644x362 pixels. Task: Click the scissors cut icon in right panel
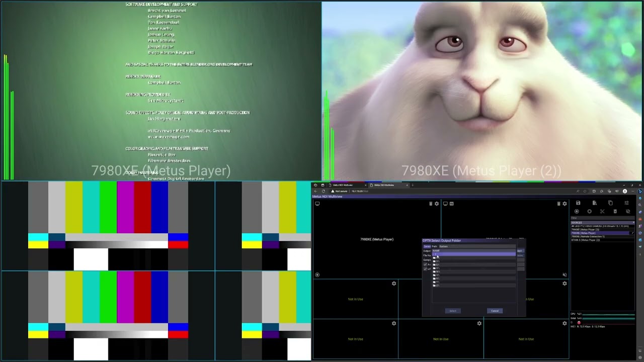click(602, 211)
